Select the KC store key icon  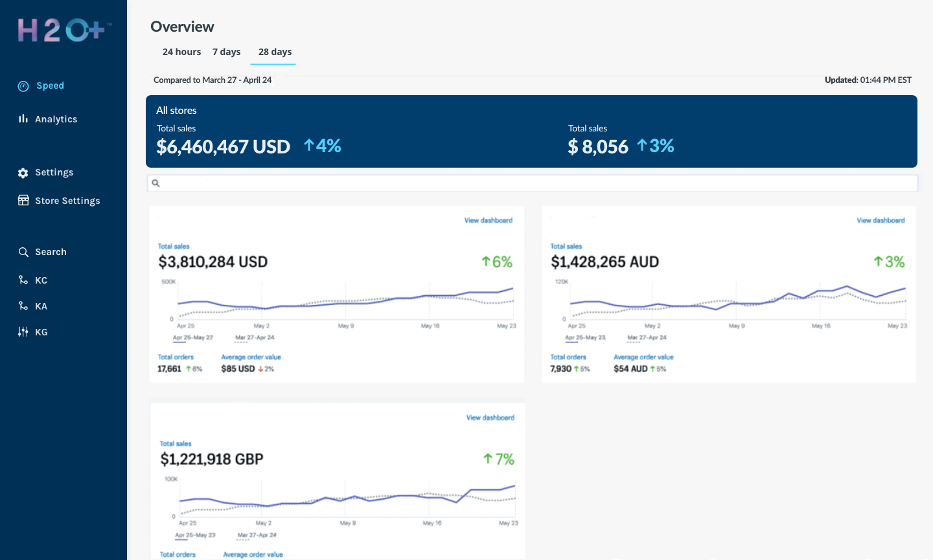tap(23, 280)
